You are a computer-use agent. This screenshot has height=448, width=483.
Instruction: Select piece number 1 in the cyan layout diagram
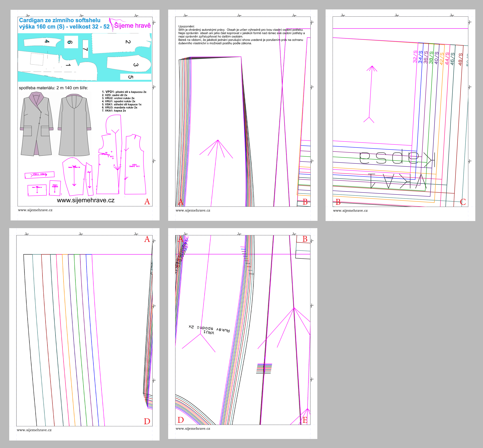point(68,65)
